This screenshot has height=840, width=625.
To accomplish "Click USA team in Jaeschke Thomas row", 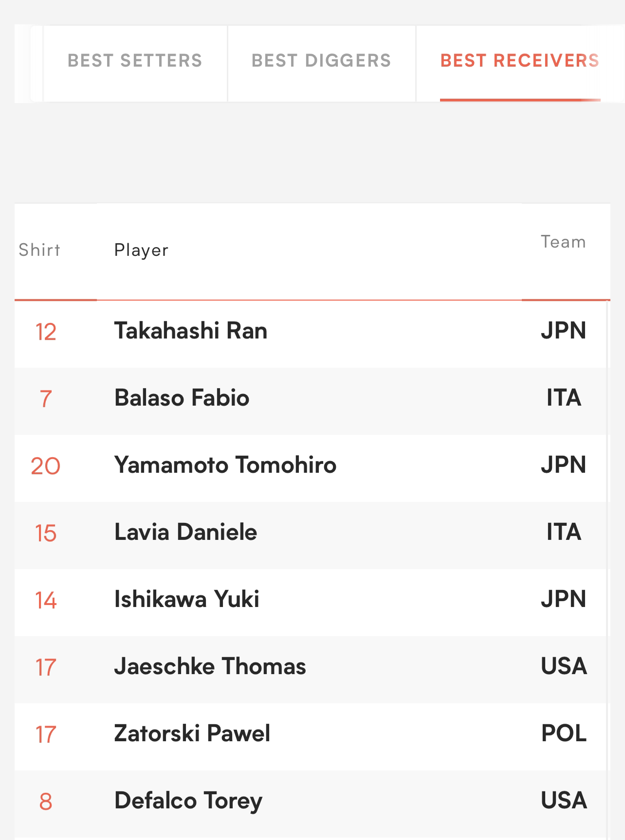I will click(x=564, y=666).
